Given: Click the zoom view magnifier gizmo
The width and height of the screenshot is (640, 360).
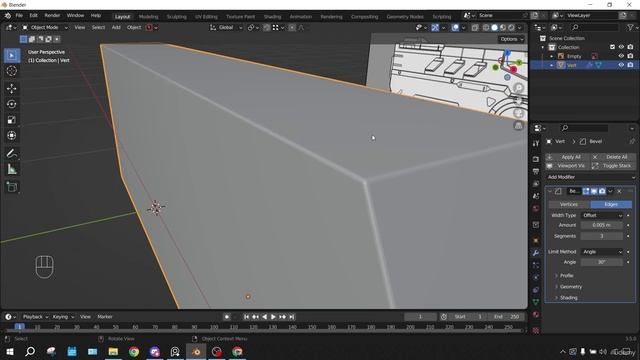Looking at the screenshot, I should [518, 88].
